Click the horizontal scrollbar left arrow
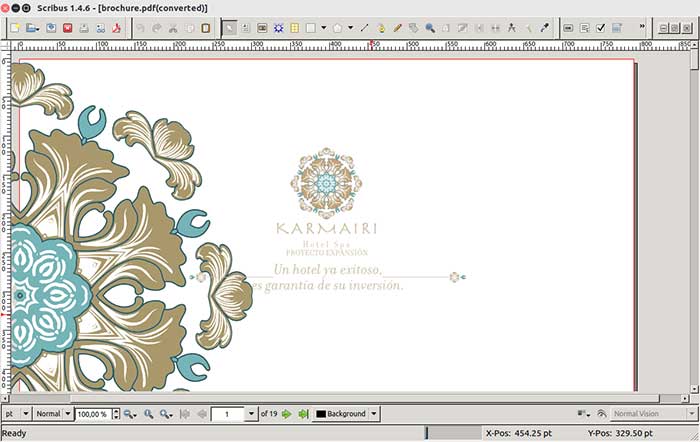Image resolution: width=700 pixels, height=442 pixels. 5,398
